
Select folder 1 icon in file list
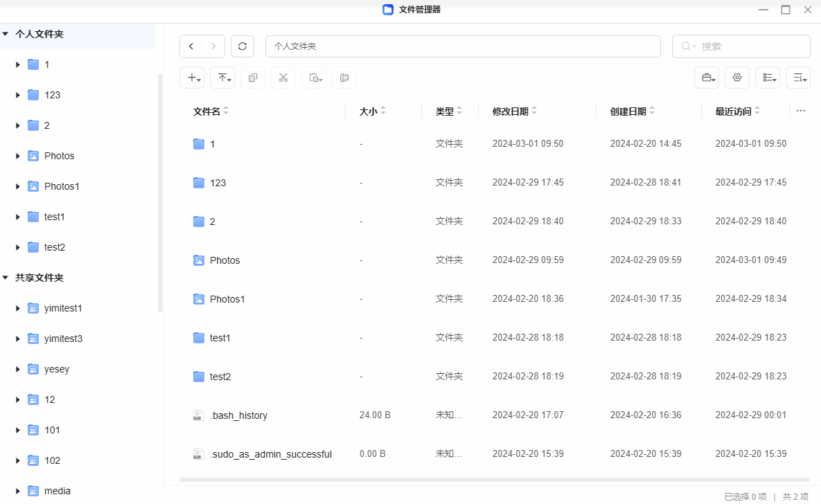tap(198, 144)
